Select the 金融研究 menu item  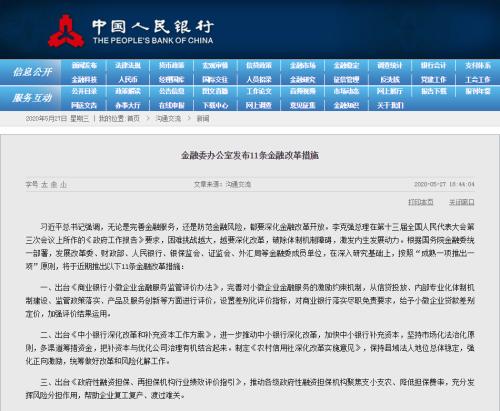302,79
